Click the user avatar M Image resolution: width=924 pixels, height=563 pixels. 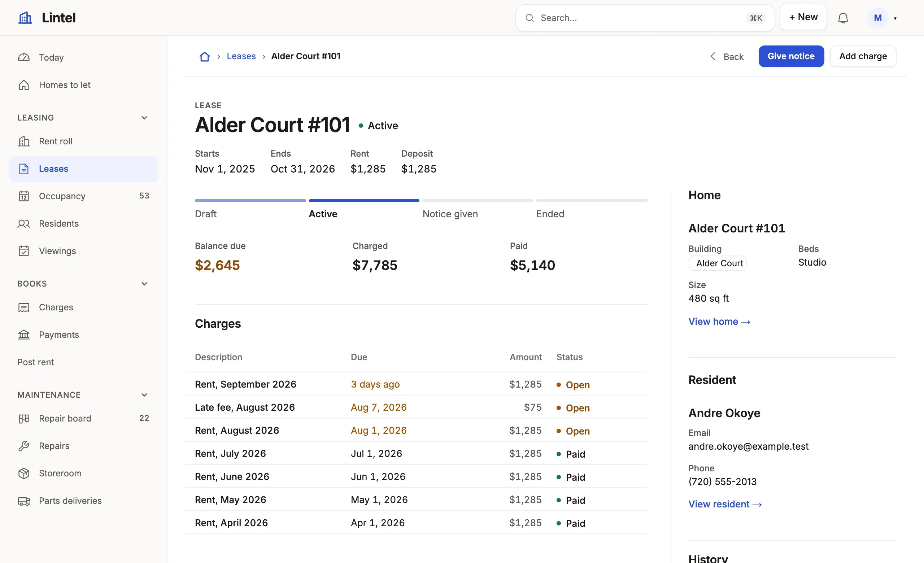[x=877, y=18]
